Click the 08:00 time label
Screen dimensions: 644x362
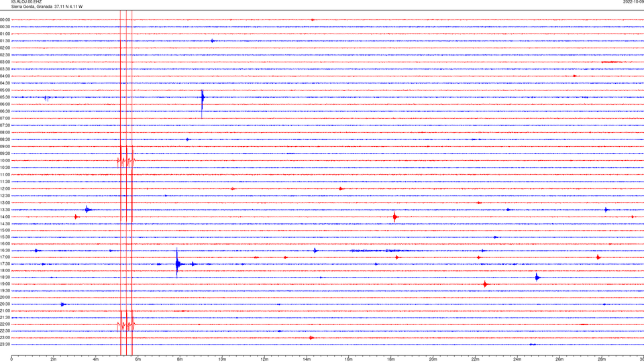(5, 133)
